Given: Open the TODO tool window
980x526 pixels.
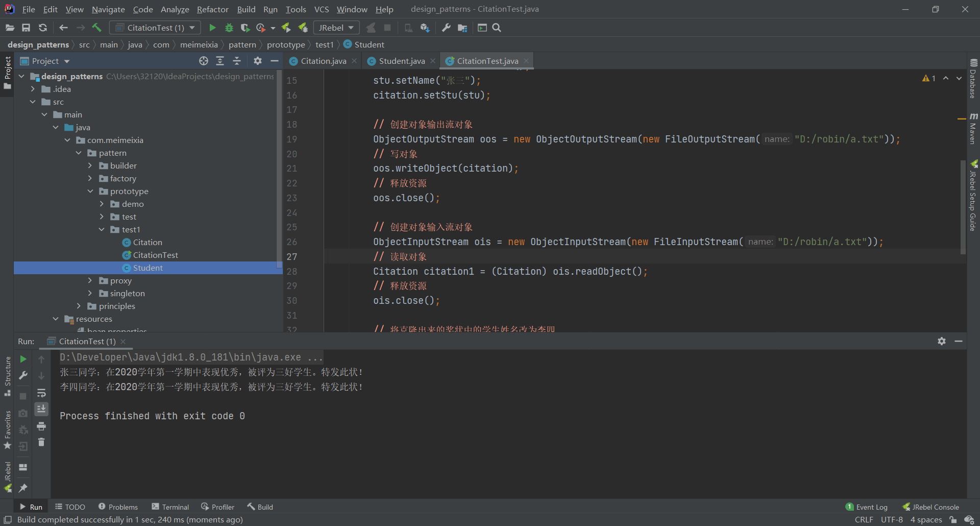Looking at the screenshot, I should pyautogui.click(x=70, y=507).
